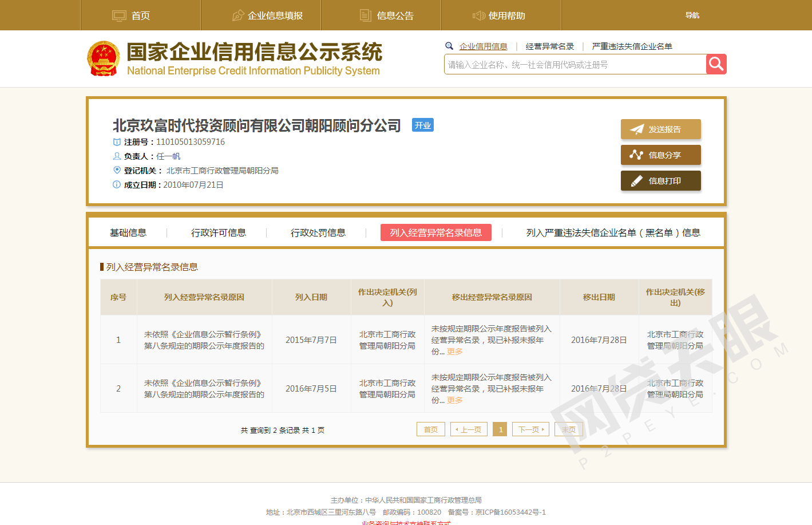
Task: Click the 任一帆 responsible person name
Action: 168,156
